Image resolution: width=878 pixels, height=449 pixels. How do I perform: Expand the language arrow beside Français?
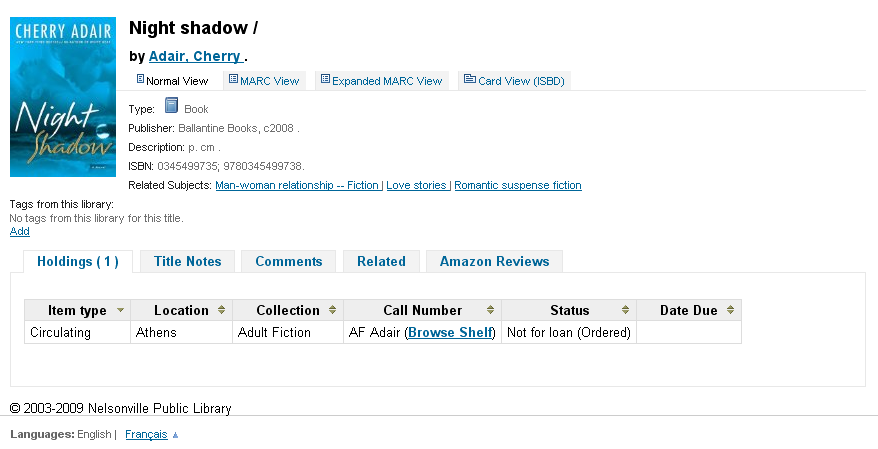click(175, 435)
